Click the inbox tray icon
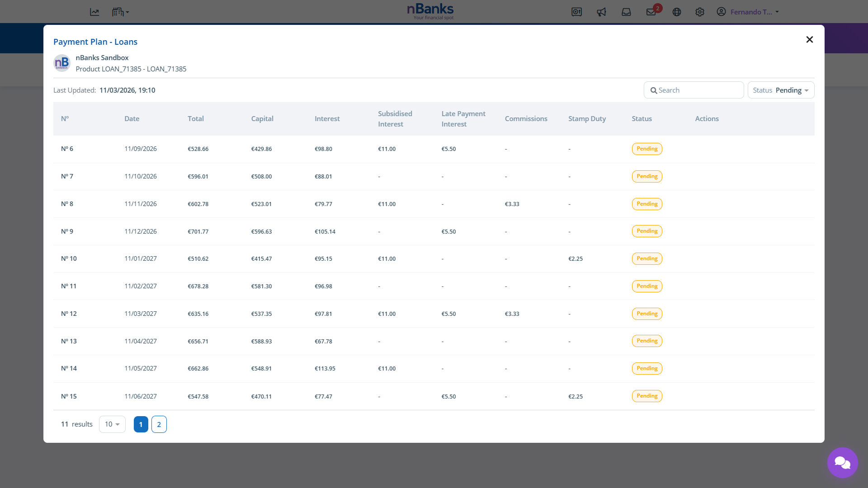This screenshot has height=488, width=868. coord(626,12)
